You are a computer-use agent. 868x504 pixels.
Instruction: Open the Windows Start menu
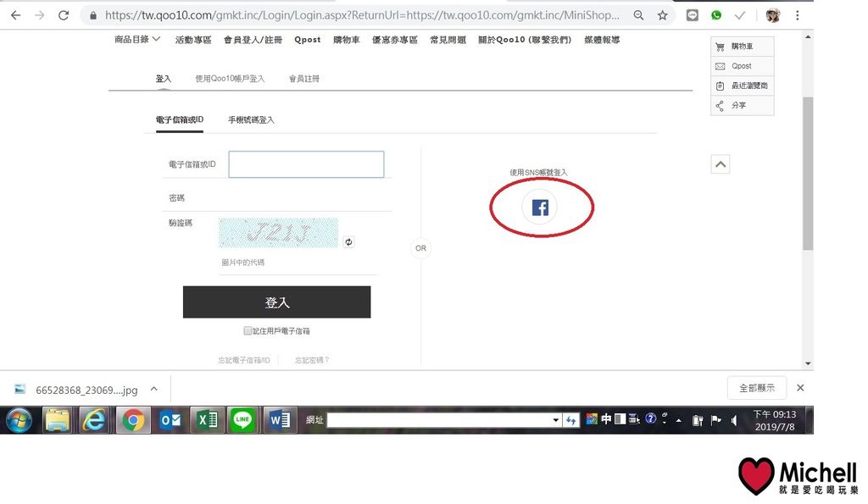click(x=19, y=420)
